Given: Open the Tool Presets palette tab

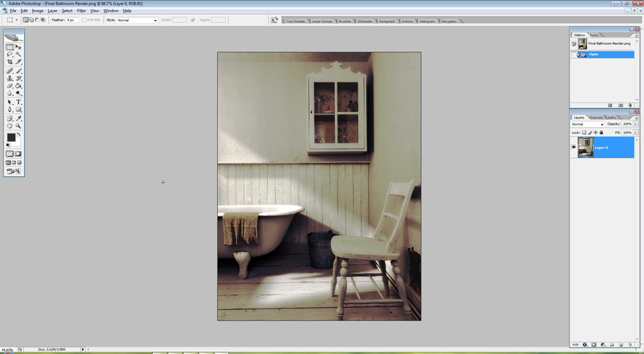Looking at the screenshot, I should [x=295, y=21].
